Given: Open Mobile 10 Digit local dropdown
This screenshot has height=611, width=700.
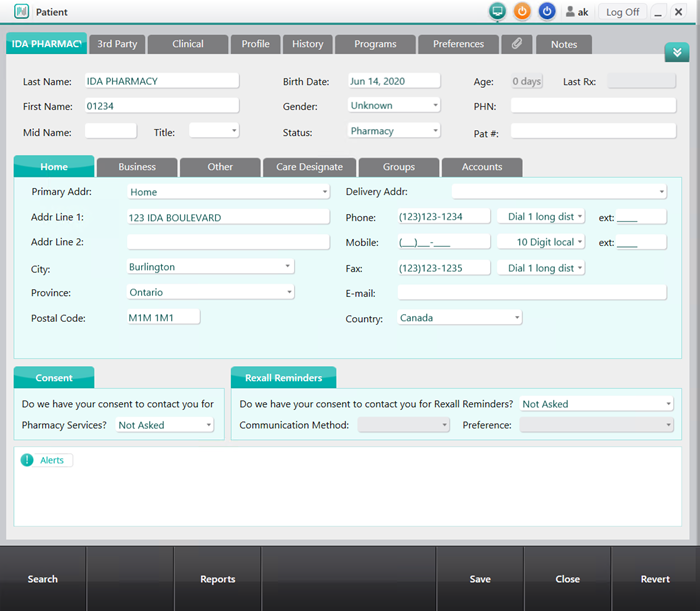Looking at the screenshot, I should [x=541, y=242].
